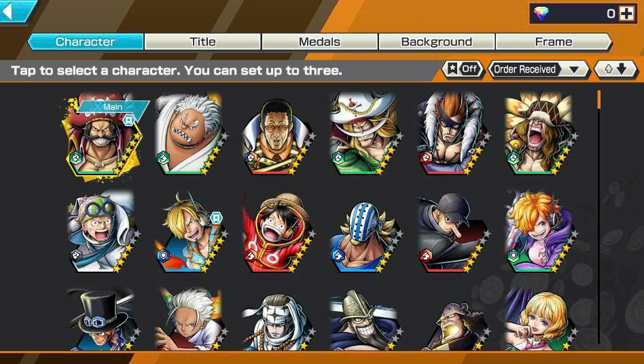
Task: Add rainbow diamonds with the plus button
Action: click(627, 14)
